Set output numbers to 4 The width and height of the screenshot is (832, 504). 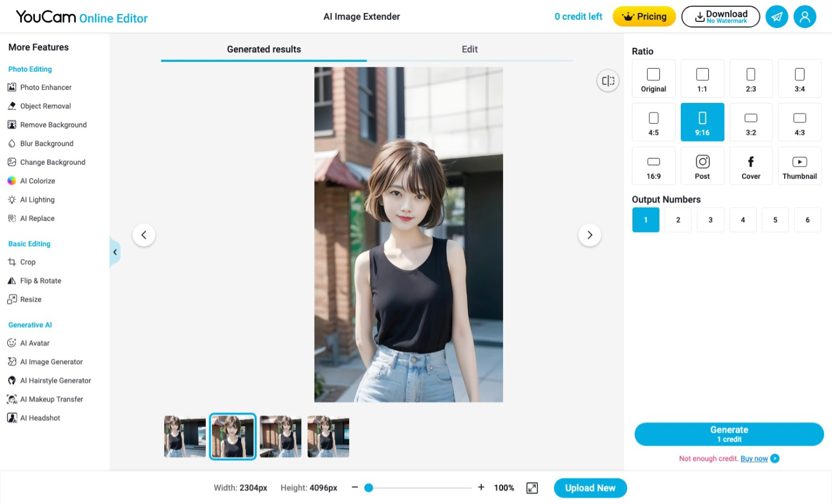tap(743, 220)
